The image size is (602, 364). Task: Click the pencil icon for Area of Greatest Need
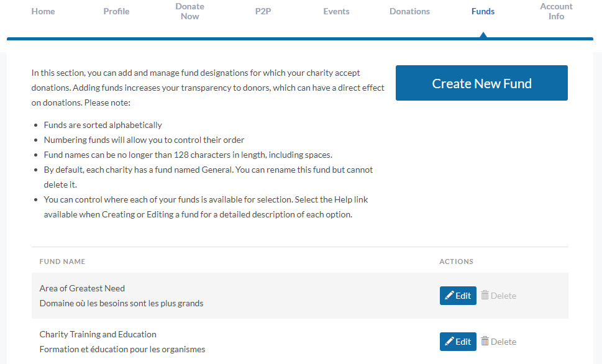point(449,296)
